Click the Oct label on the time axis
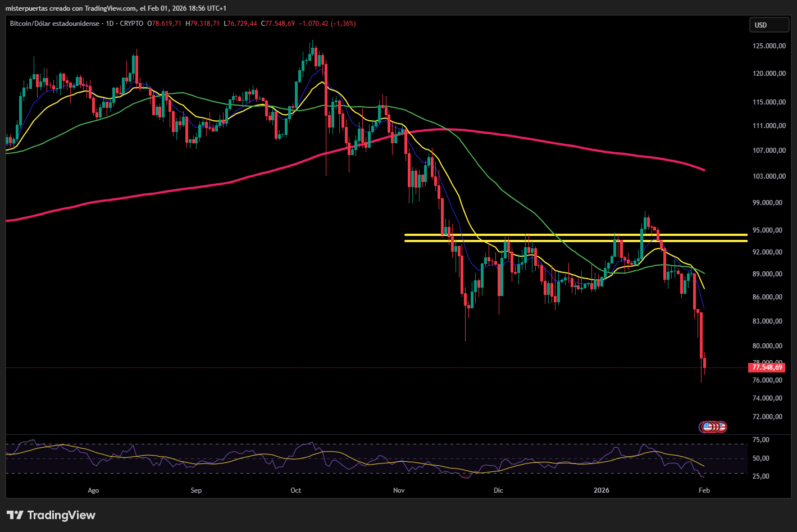Viewport: 797px width, 532px height. point(296,490)
